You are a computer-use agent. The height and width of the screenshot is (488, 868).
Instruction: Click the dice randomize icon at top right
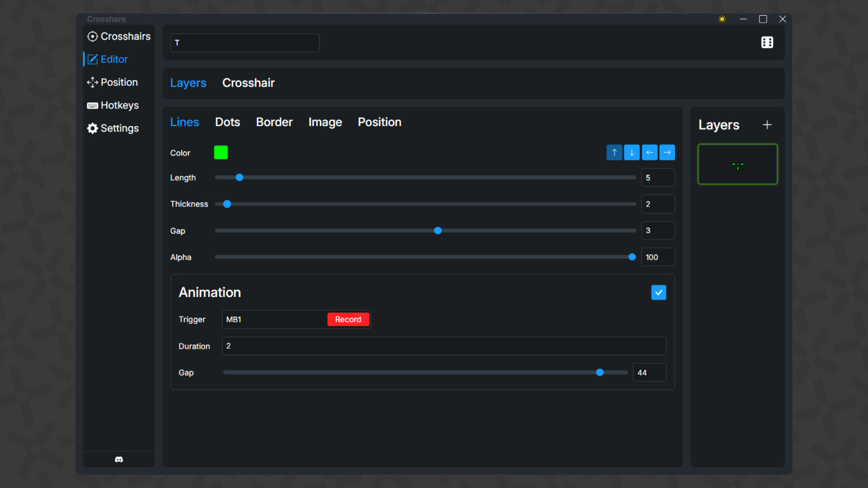pos(767,42)
